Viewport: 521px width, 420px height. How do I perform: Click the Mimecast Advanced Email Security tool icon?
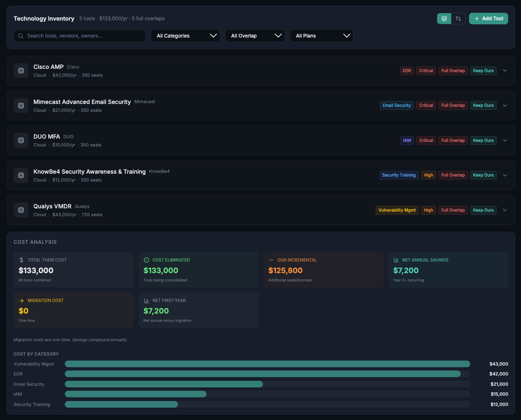(21, 106)
